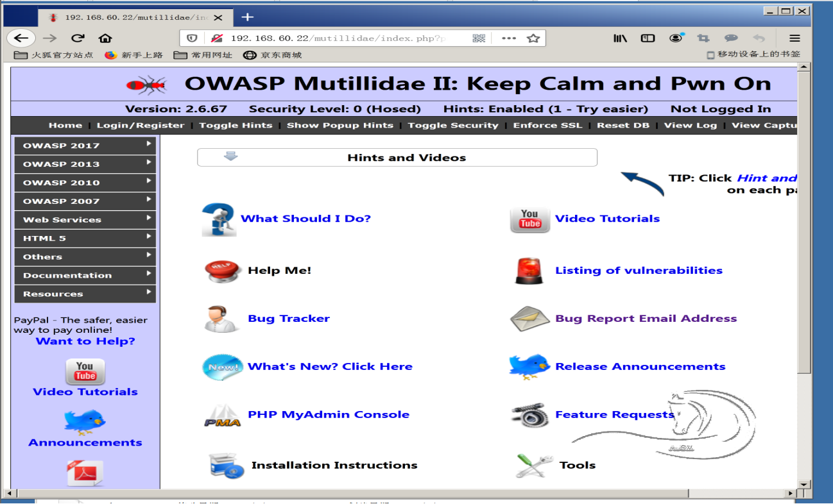The image size is (833, 504).
Task: Open the page actions three-dot menu
Action: point(509,38)
